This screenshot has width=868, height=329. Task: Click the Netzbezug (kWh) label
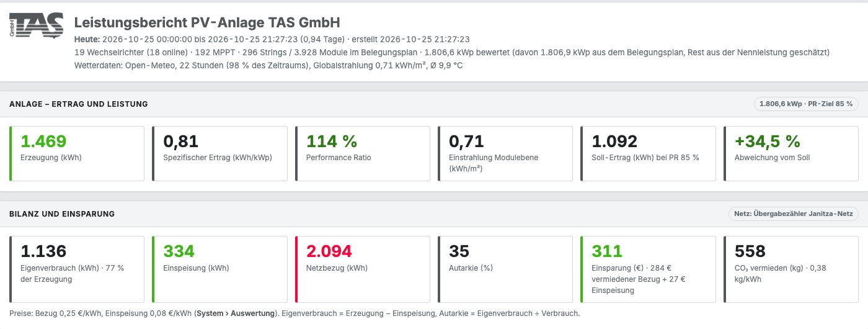pyautogui.click(x=337, y=268)
